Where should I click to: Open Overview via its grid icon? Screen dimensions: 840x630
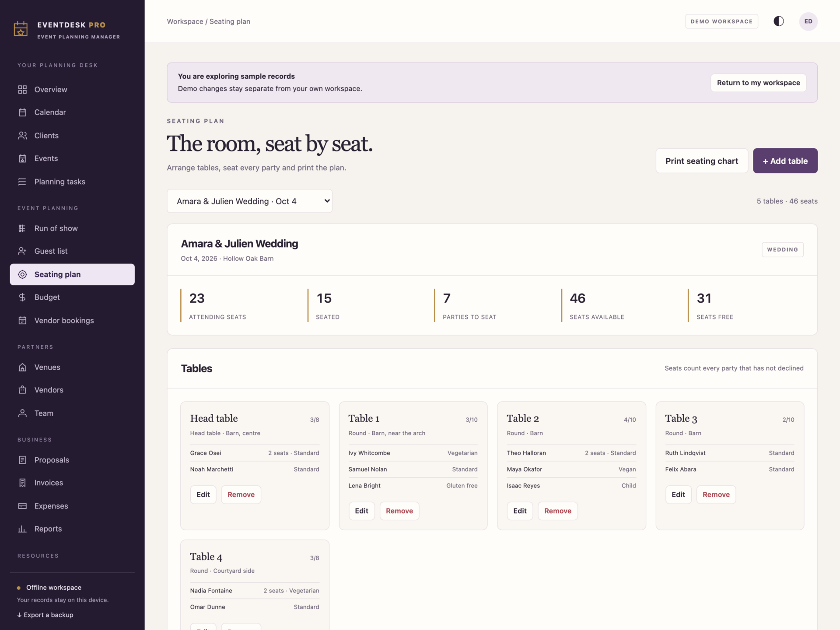click(x=22, y=90)
